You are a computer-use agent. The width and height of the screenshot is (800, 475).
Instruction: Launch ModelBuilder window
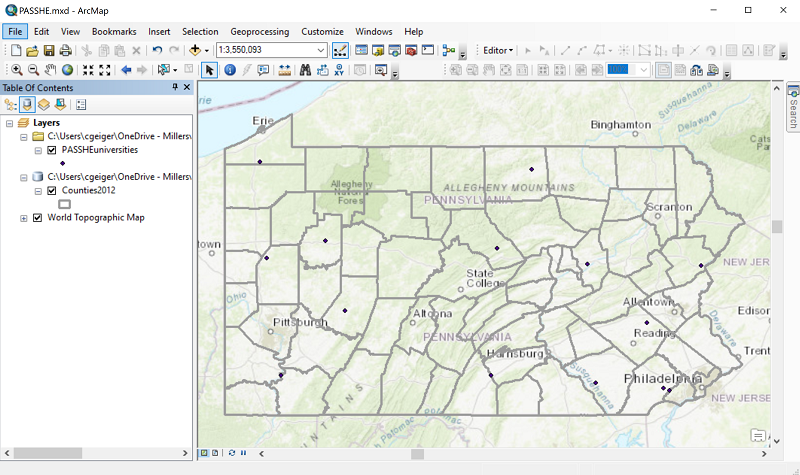pos(448,51)
